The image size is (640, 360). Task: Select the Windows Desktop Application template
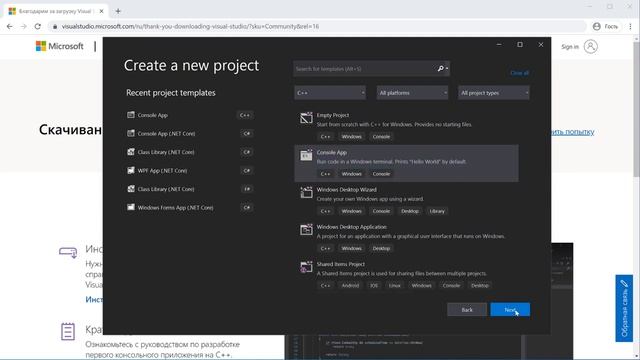click(x=406, y=237)
